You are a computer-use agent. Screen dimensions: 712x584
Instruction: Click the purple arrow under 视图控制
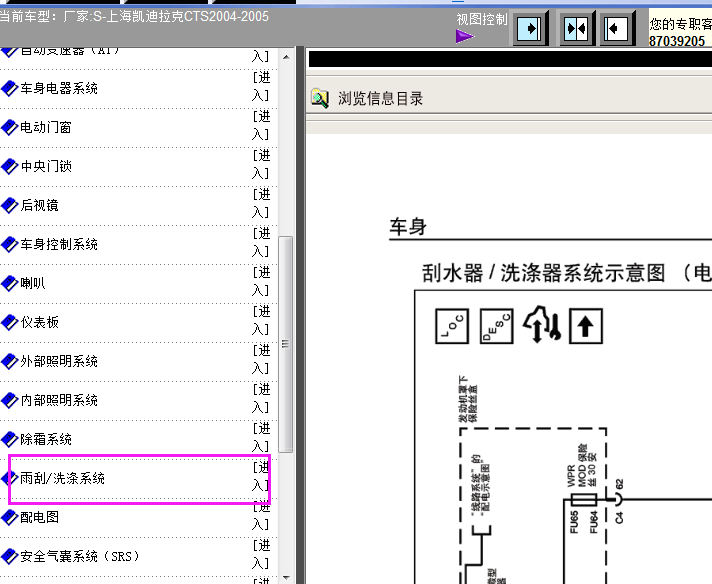(x=465, y=36)
